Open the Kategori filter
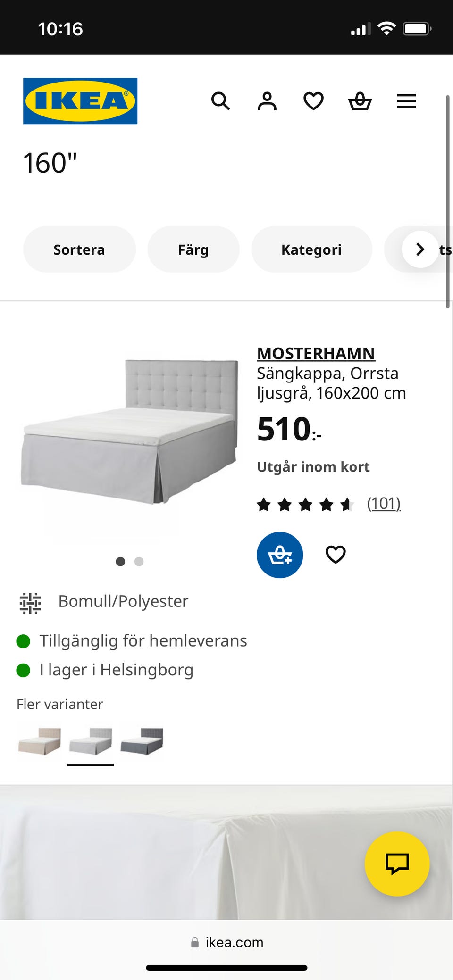 311,249
